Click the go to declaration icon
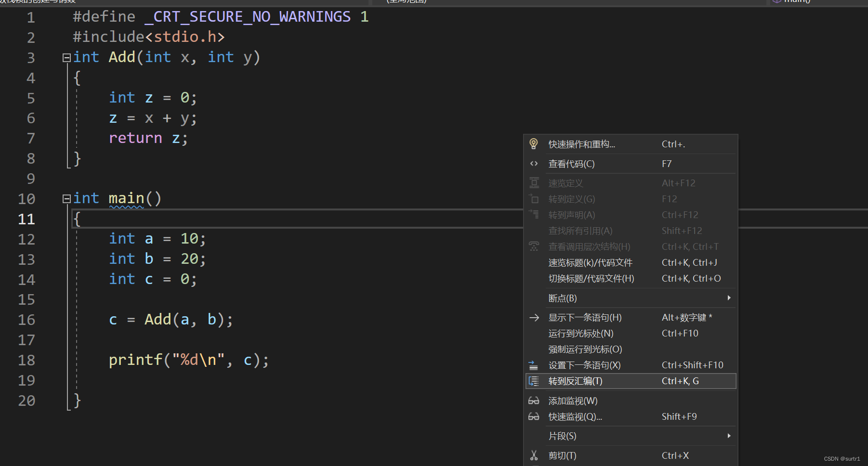 pos(534,215)
